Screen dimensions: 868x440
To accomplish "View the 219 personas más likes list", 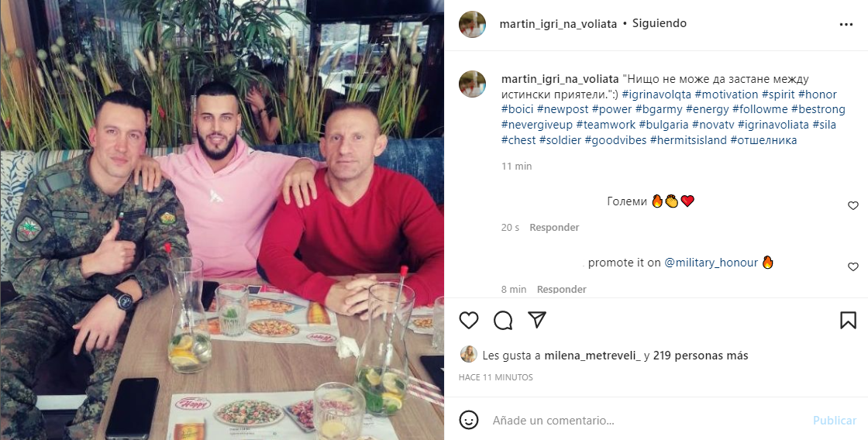I will (x=701, y=356).
